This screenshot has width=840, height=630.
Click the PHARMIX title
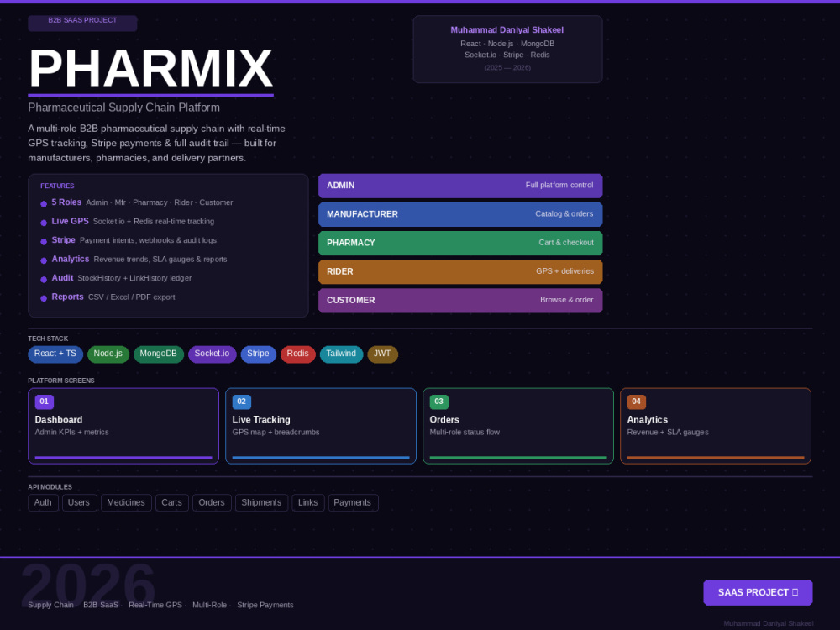(150, 69)
